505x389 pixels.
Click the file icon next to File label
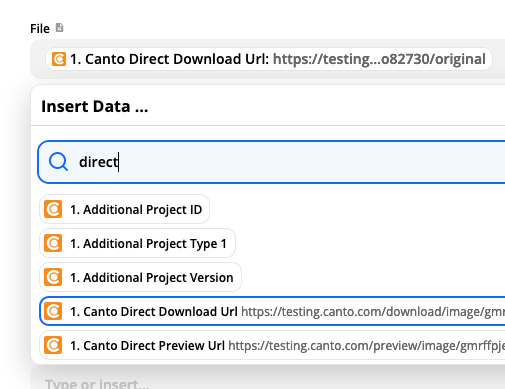pos(59,28)
